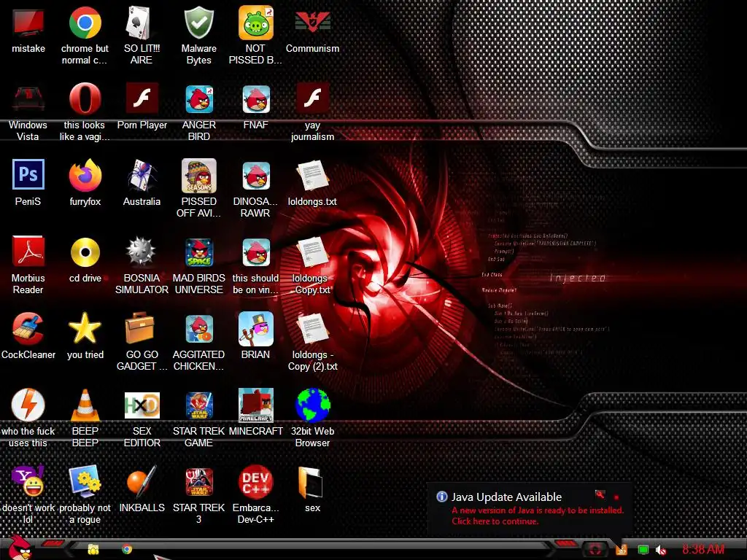747x560 pixels.
Task: Open the 'mistake' desktop icon
Action: coord(28,23)
